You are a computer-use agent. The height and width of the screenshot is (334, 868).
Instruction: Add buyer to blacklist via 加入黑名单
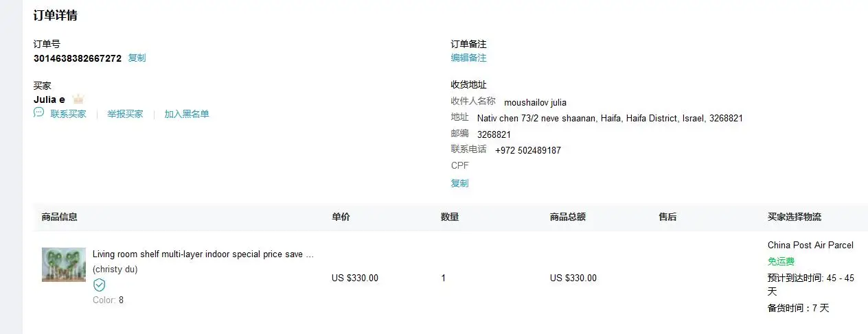[x=186, y=114]
